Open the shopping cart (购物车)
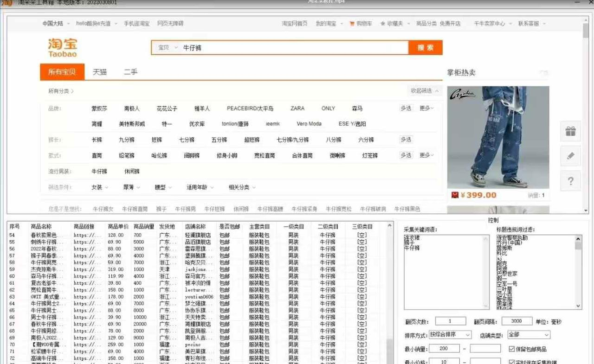The width and height of the screenshot is (594, 364). [x=361, y=24]
